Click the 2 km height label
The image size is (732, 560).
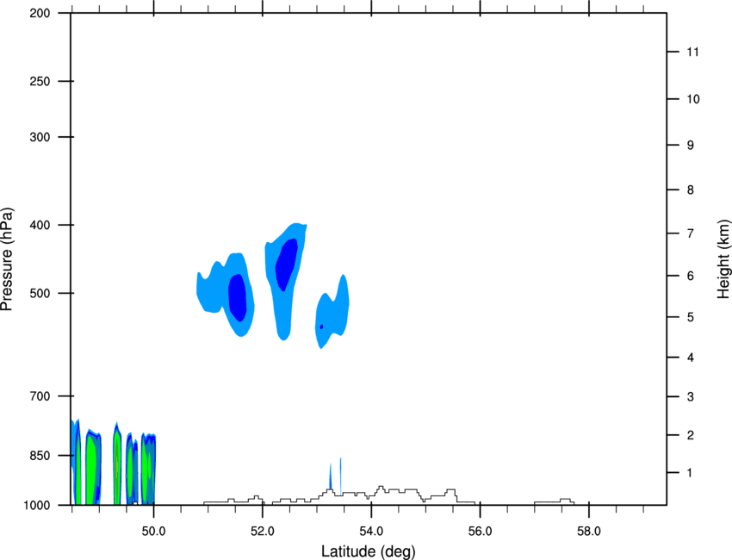[691, 435]
